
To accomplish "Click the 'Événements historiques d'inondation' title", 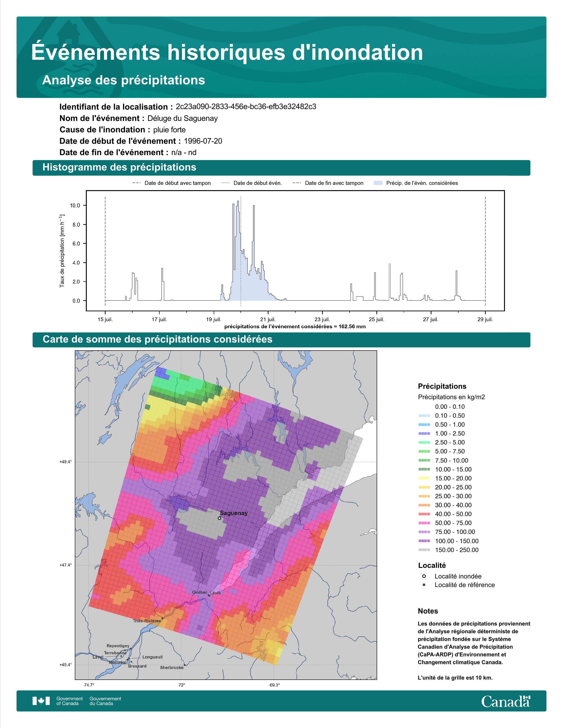I will pos(227,52).
